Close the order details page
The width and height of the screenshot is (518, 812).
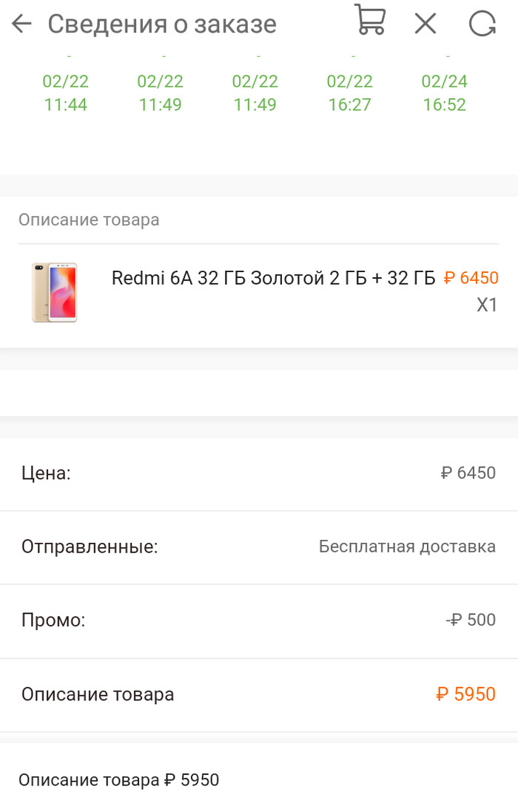(425, 24)
